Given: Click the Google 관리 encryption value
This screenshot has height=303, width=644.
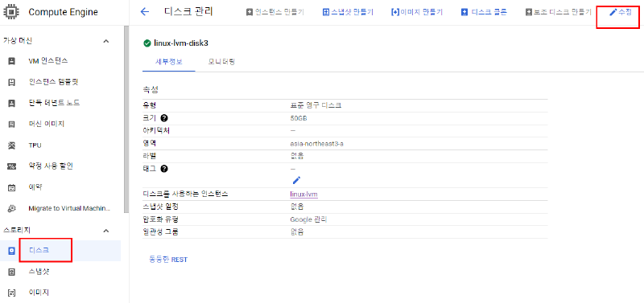Looking at the screenshot, I should (x=308, y=219).
